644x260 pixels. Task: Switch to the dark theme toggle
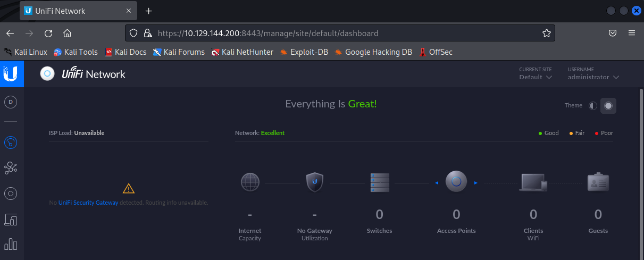tap(608, 106)
